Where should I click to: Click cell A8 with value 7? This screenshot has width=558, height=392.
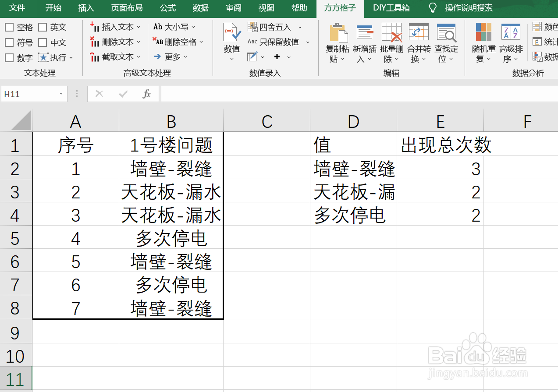pos(76,308)
